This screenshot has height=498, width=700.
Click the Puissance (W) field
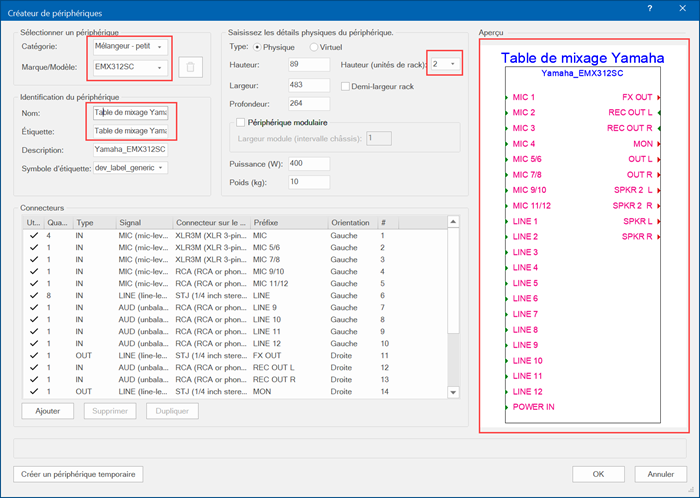point(309,164)
